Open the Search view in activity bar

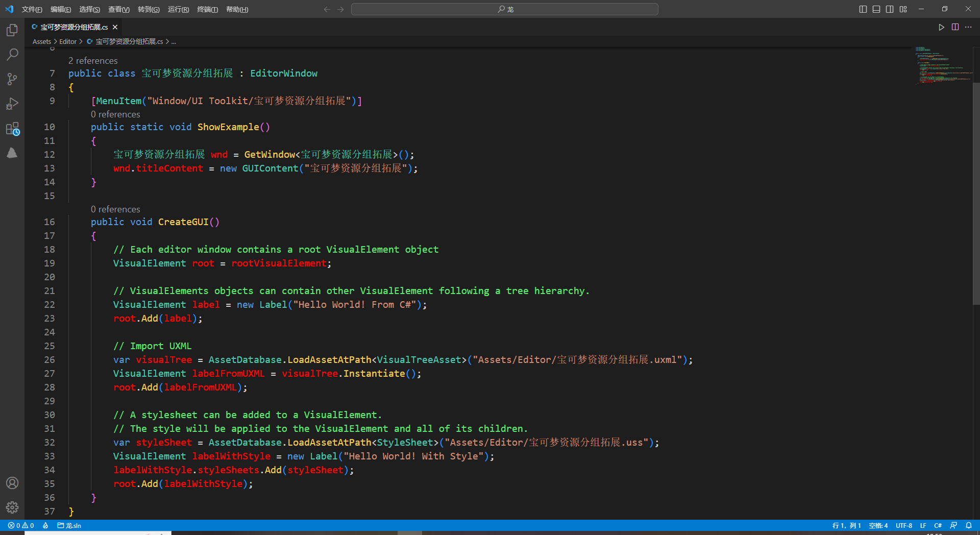point(12,54)
